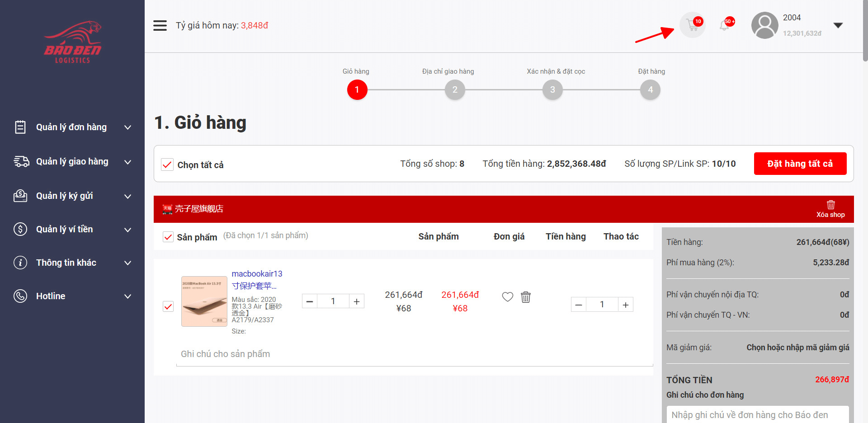Add product to favorites with heart icon
The height and width of the screenshot is (423, 868).
pos(508,297)
